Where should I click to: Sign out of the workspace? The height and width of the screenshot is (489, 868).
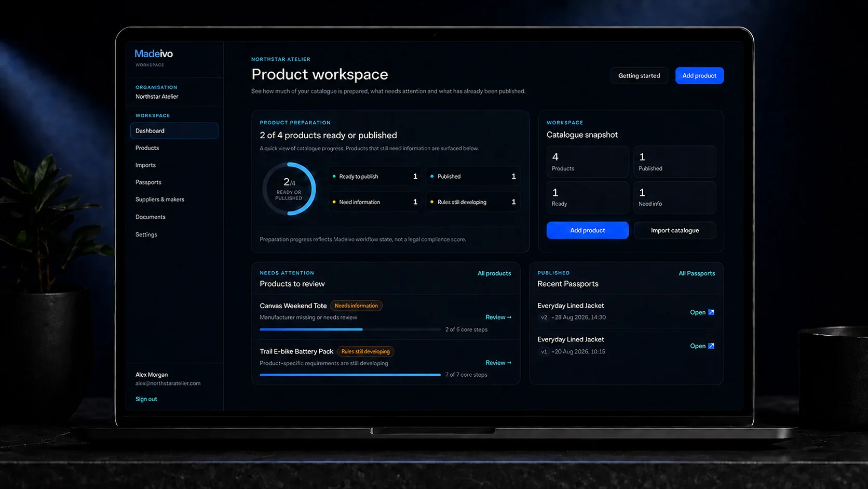146,399
